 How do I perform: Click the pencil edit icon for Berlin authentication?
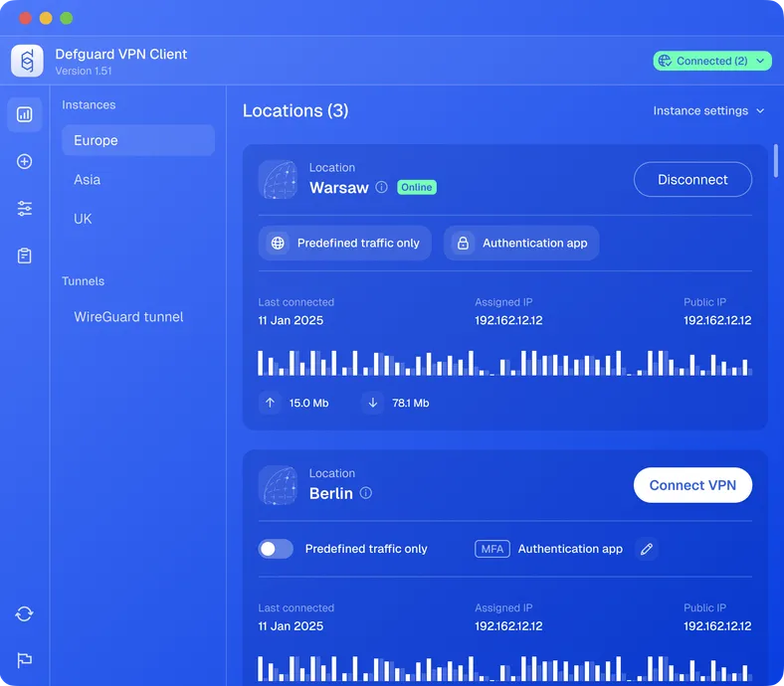(x=647, y=549)
